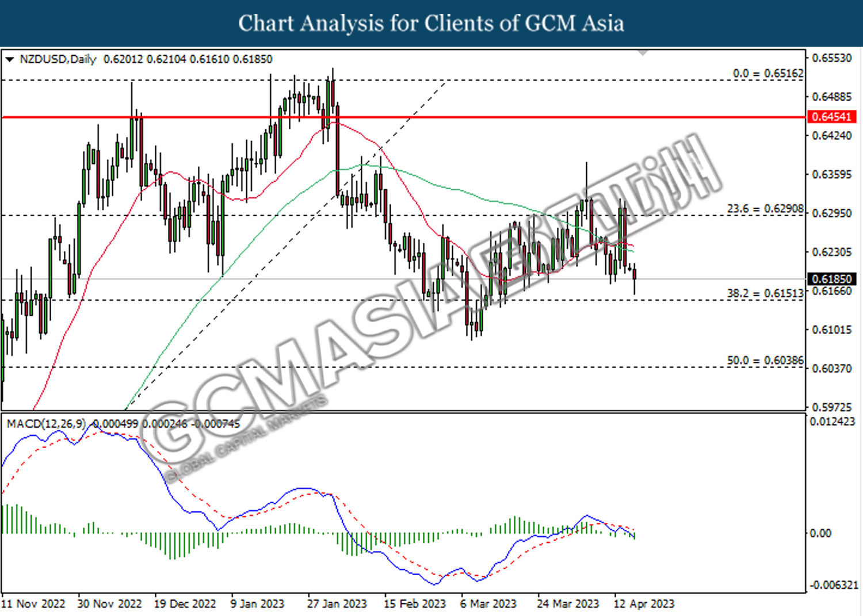863x616 pixels.
Task: Click the price axis value 0.60370
Action: [832, 368]
